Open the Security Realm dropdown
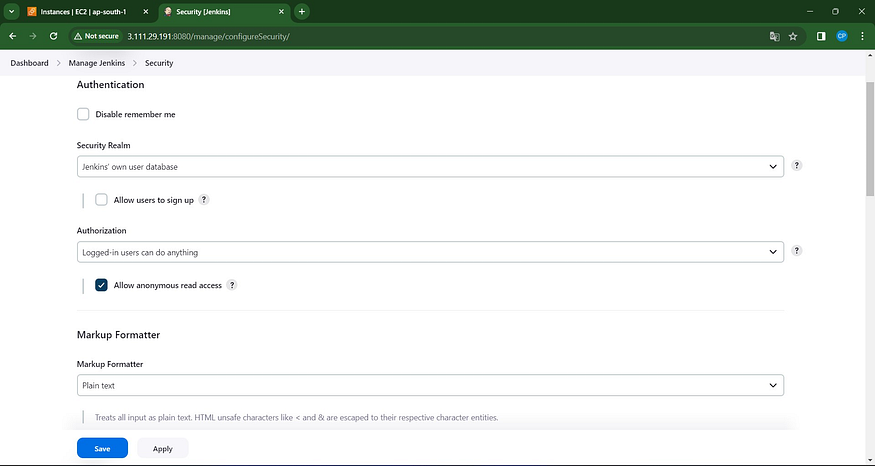The height and width of the screenshot is (466, 875). coord(430,166)
